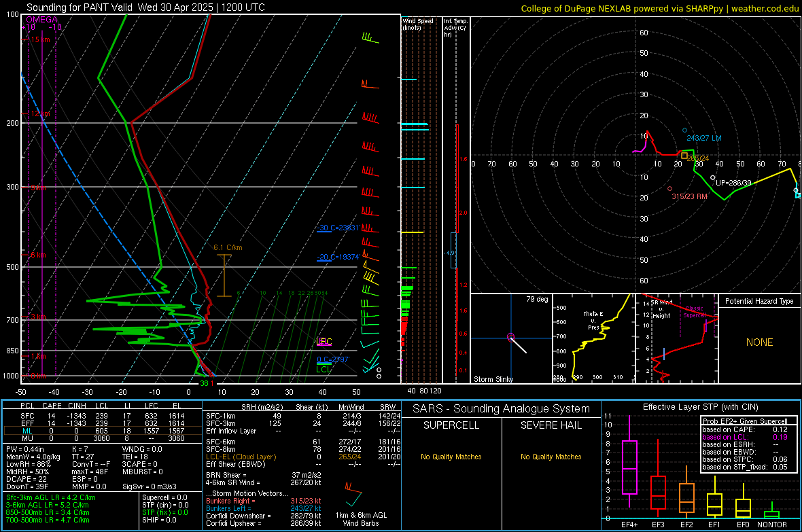Click the Bunkers Right storm motion row
This screenshot has height=532, width=802.
point(264,501)
